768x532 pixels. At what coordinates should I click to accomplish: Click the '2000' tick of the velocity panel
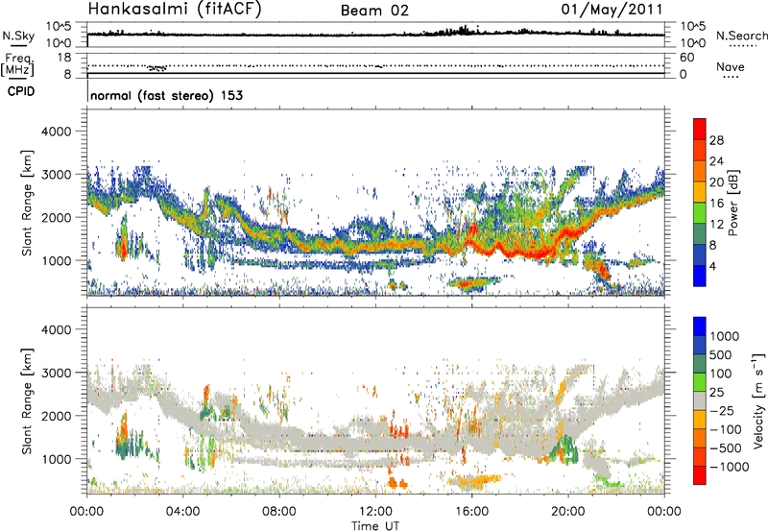point(57,416)
